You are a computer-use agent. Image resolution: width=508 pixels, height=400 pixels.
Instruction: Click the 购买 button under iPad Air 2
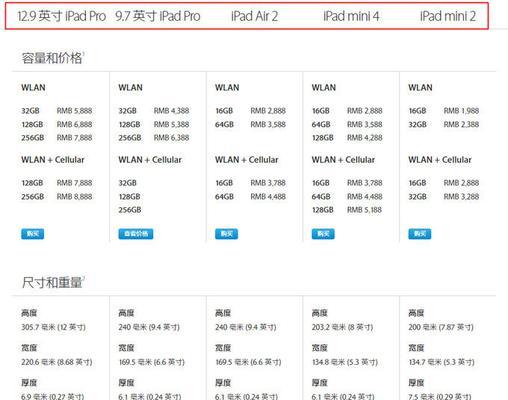pyautogui.click(x=227, y=234)
